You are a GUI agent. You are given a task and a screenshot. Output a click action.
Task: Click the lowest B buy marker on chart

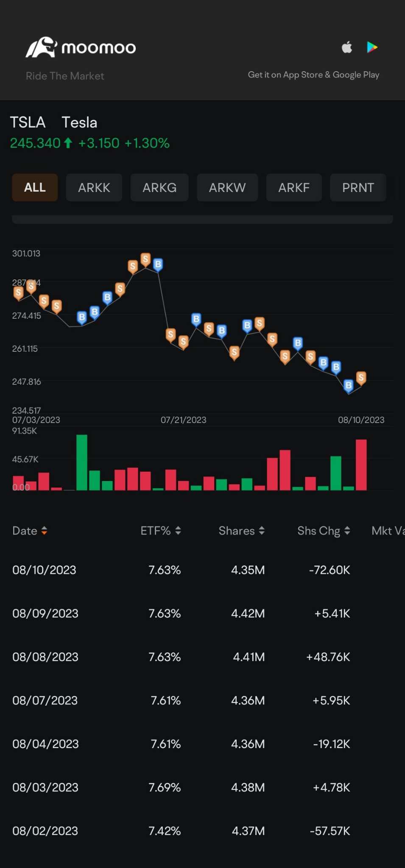[x=348, y=385]
